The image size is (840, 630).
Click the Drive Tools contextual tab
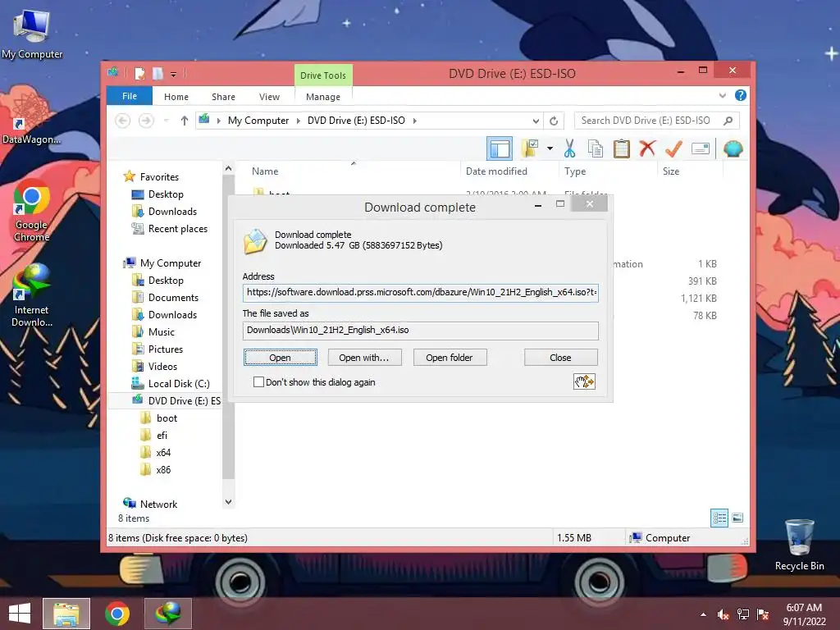pos(323,75)
